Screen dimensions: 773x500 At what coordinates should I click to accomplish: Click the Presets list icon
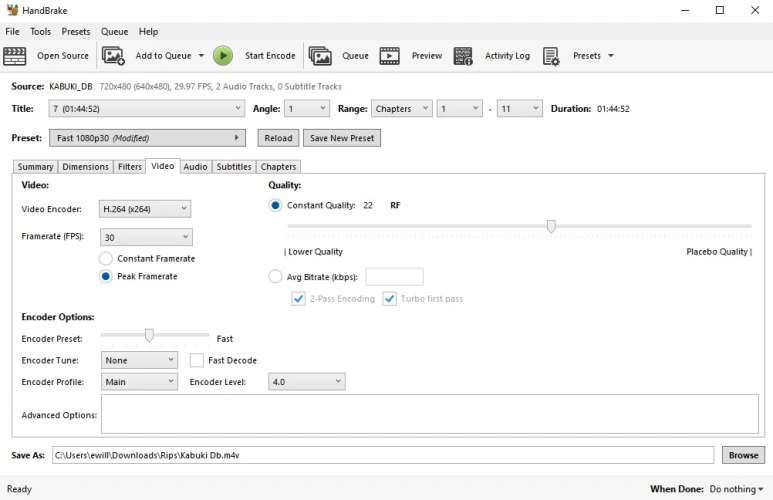pos(551,56)
